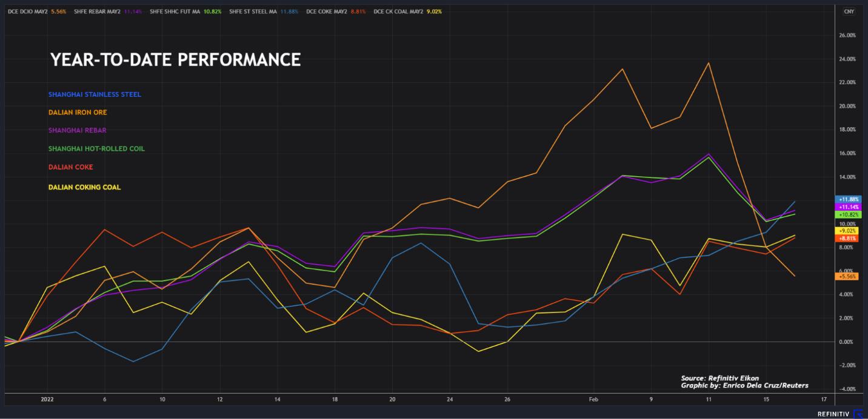Viewport: 868px width, 419px height.
Task: Click the Year-To-Date Performance title
Action: (x=175, y=59)
